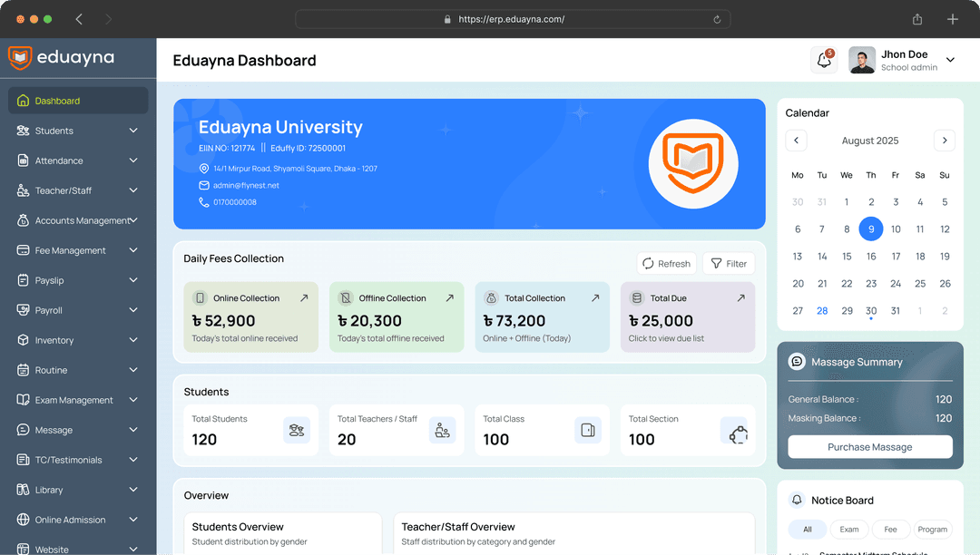Reload page using browser refresh icon

[x=717, y=19]
